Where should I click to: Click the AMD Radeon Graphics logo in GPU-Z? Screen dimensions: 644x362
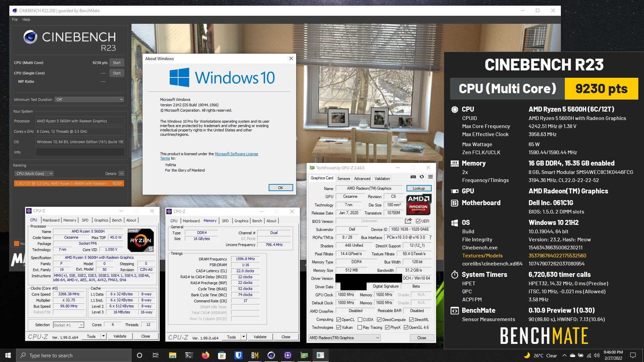click(x=418, y=204)
